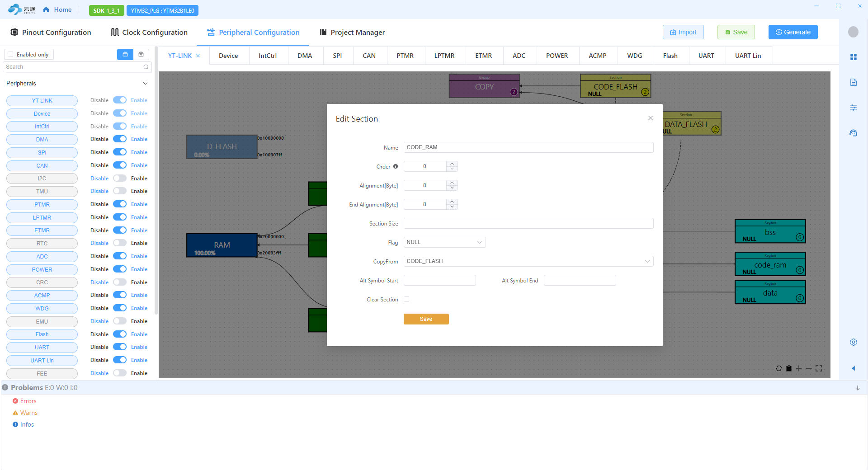Click the grid icon in right sidebar

[x=853, y=57]
